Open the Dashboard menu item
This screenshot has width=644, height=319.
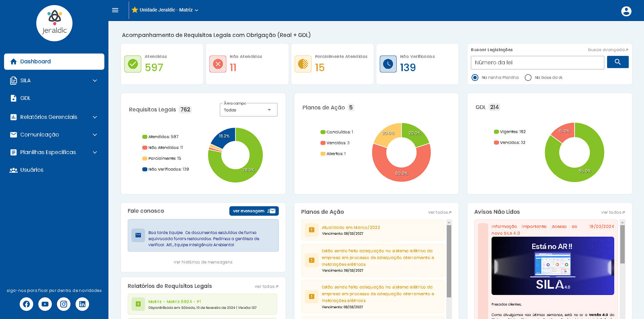pyautogui.click(x=54, y=62)
